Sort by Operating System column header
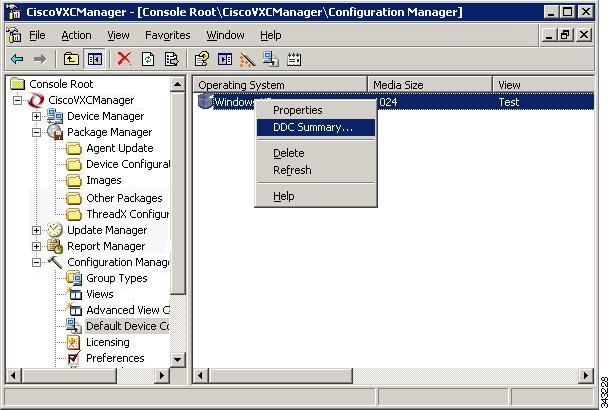The height and width of the screenshot is (410, 611). click(280, 85)
